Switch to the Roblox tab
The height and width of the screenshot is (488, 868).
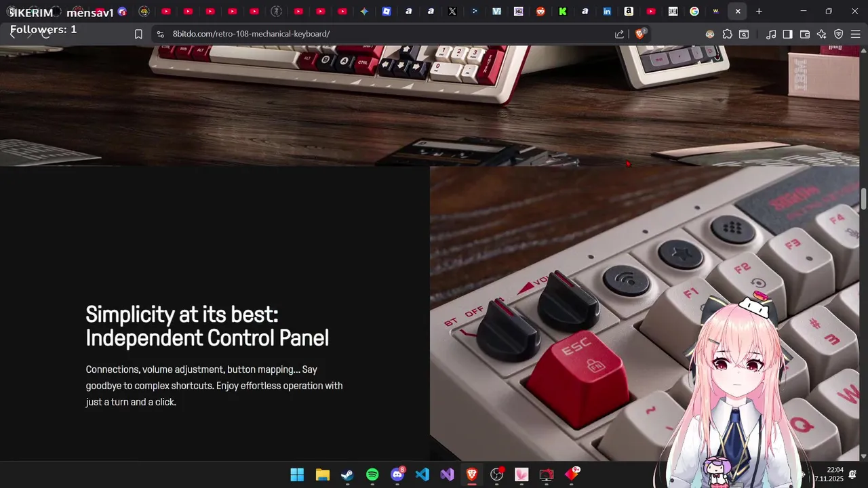pyautogui.click(x=387, y=12)
